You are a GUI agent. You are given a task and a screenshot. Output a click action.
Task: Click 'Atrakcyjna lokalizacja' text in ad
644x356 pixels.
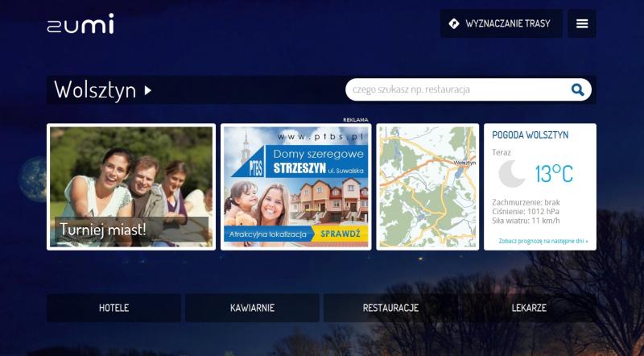(x=268, y=234)
